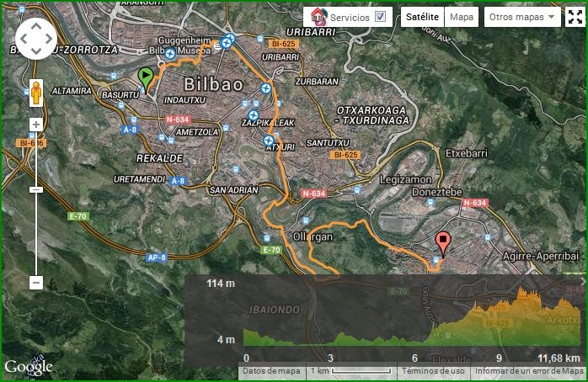Click the 114 m elevation label
Viewport: 588px width, 382px height.
(x=221, y=284)
